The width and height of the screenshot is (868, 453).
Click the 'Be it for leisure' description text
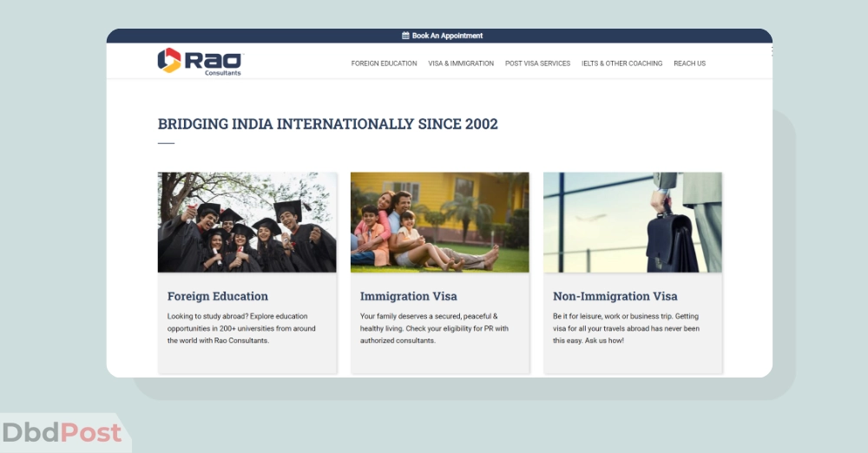(x=626, y=328)
